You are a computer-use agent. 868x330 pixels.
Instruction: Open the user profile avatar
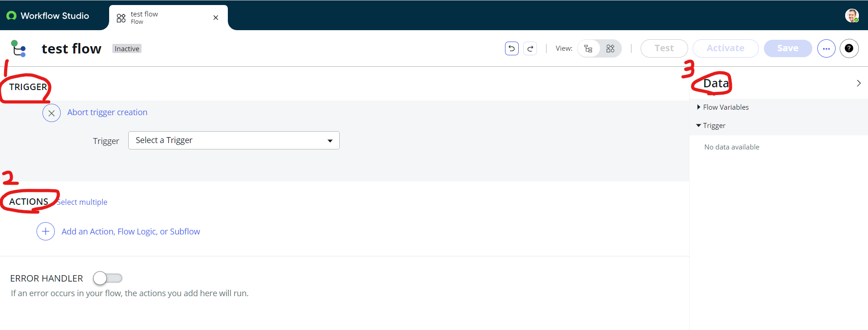(852, 16)
